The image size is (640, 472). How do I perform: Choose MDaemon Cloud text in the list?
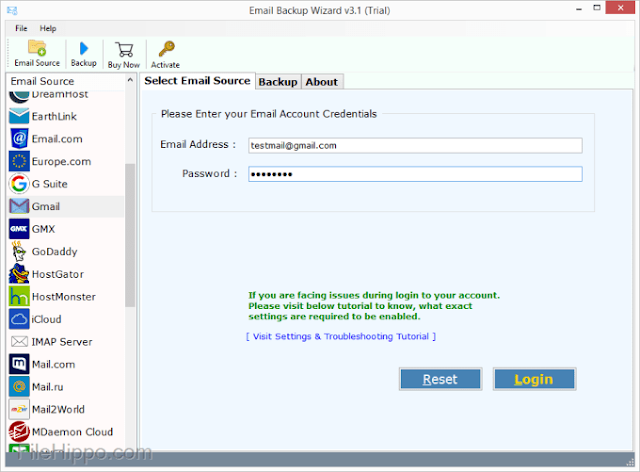click(x=72, y=432)
